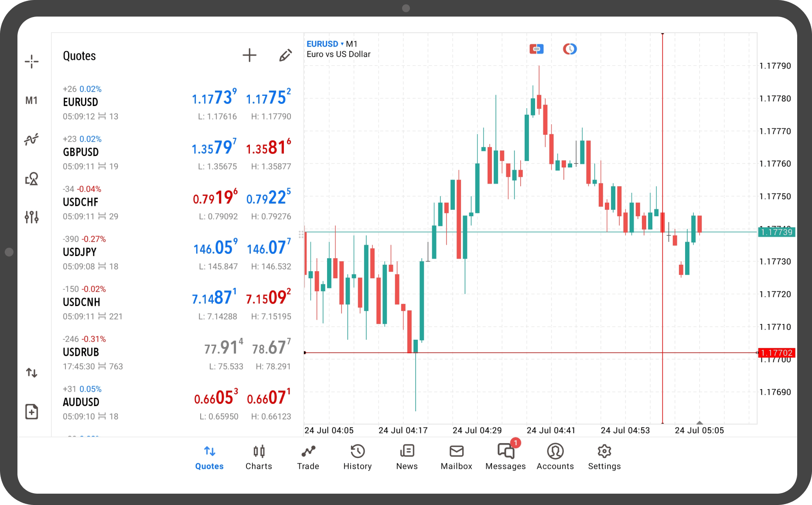Tap the trade arrows icon in sidebar
Screen dimensions: 812x505
(x=31, y=373)
